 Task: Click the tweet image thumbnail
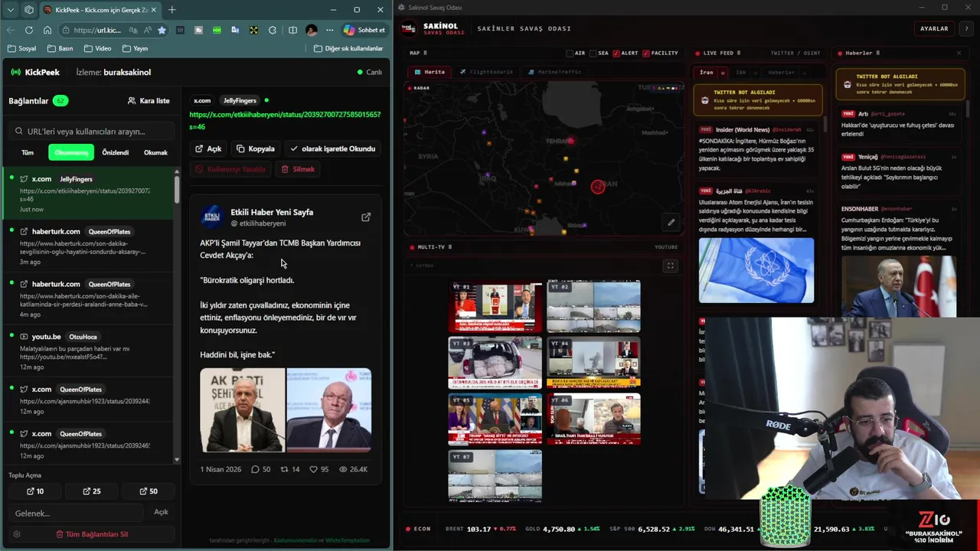click(286, 409)
